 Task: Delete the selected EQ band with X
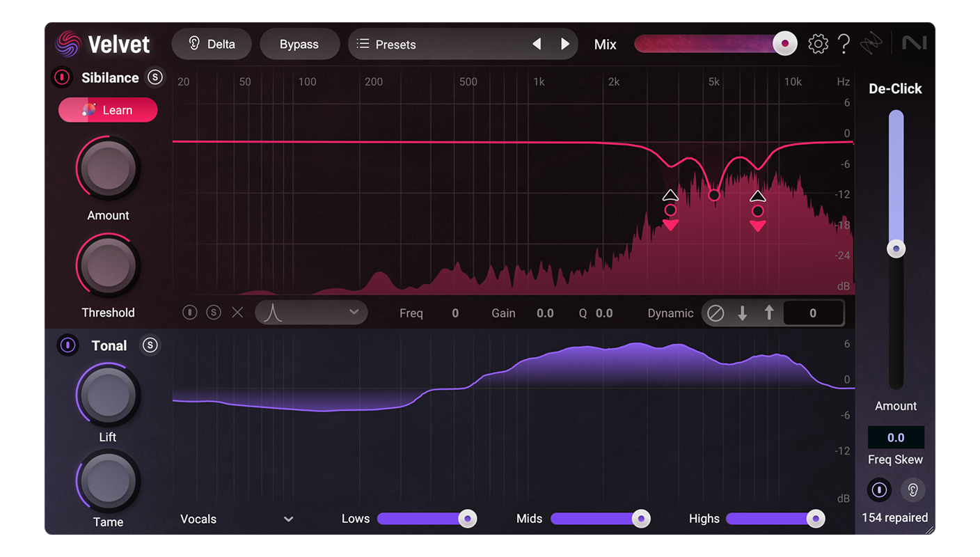(x=237, y=313)
